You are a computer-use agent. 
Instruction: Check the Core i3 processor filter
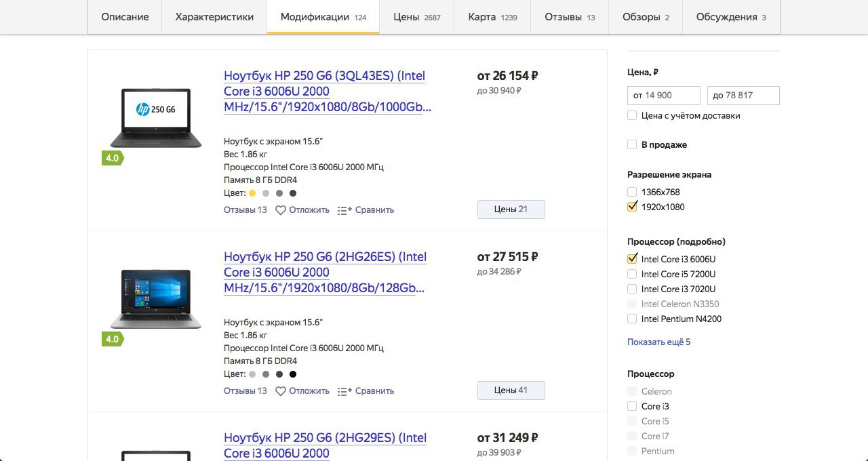click(x=632, y=407)
